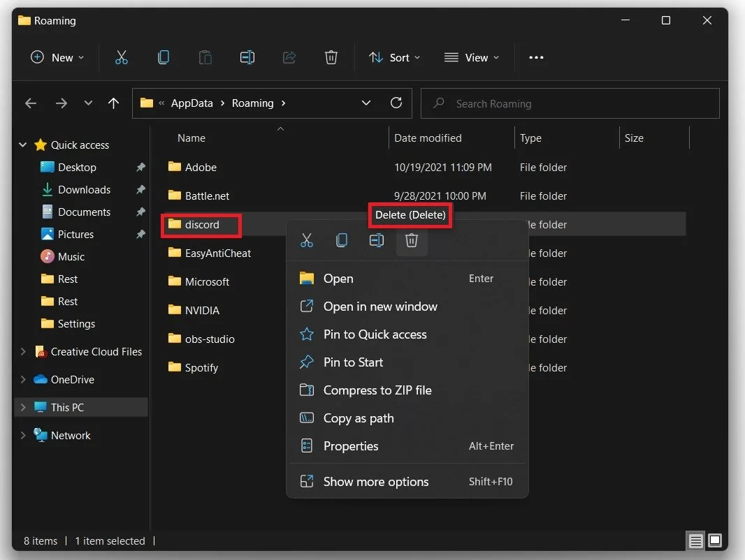Click the Cut icon in the context menu
The width and height of the screenshot is (745, 560).
click(307, 240)
